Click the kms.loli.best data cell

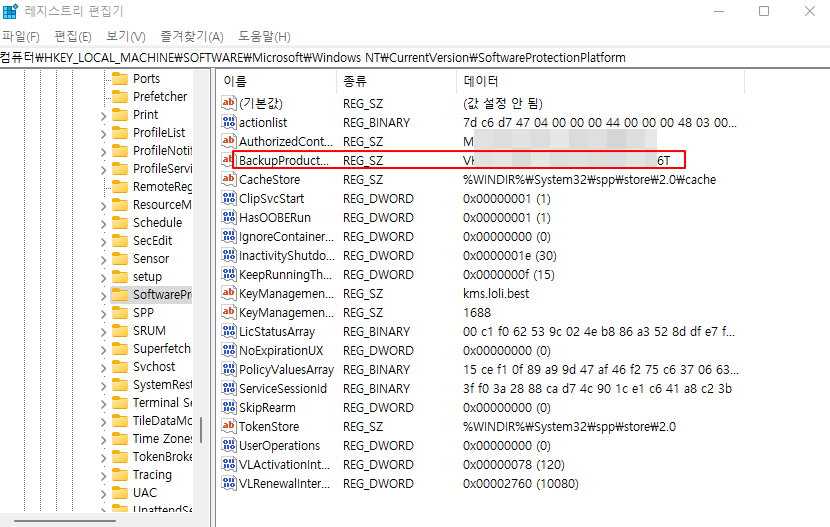tap(496, 294)
